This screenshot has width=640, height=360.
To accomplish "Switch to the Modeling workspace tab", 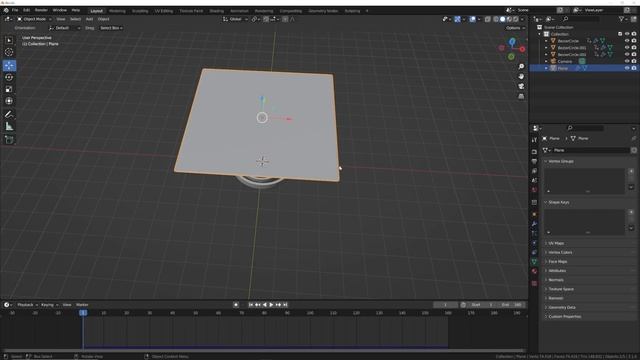I will [117, 11].
